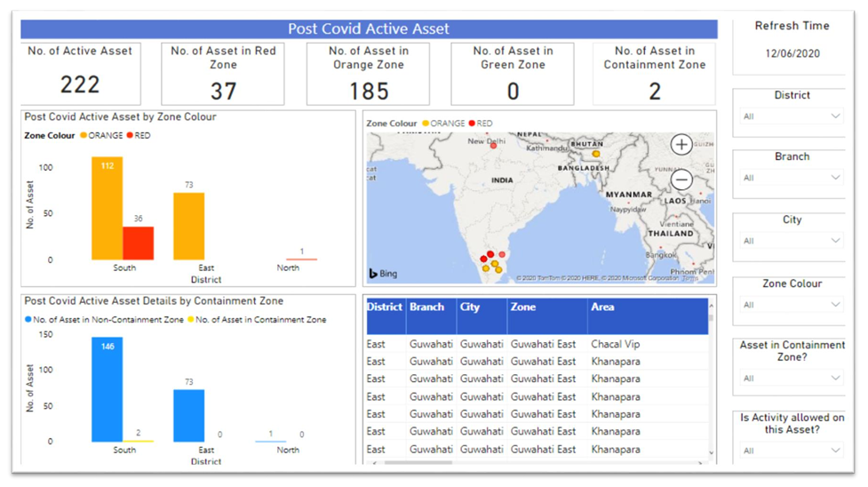Select East orange bar showing 73

click(188, 226)
